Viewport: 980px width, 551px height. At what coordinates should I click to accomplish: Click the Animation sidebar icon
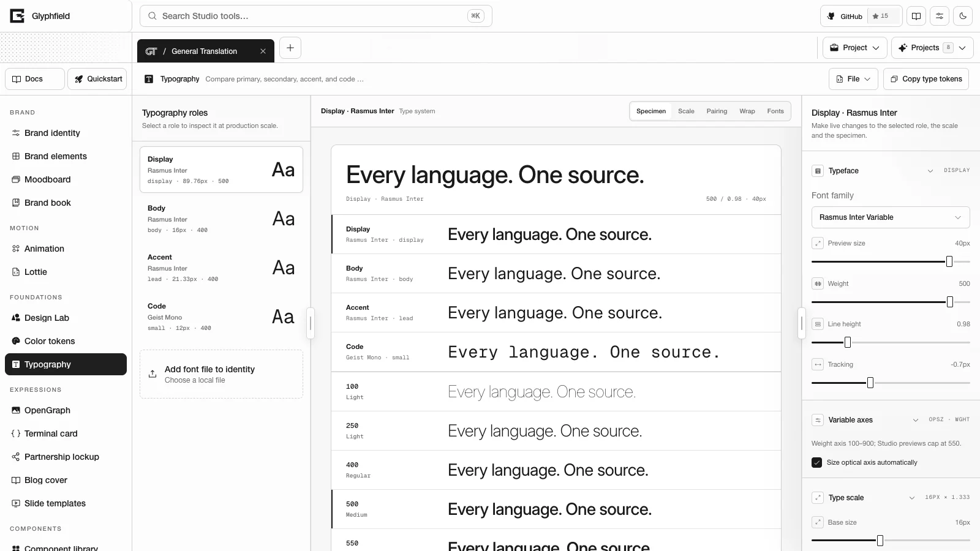click(x=16, y=249)
